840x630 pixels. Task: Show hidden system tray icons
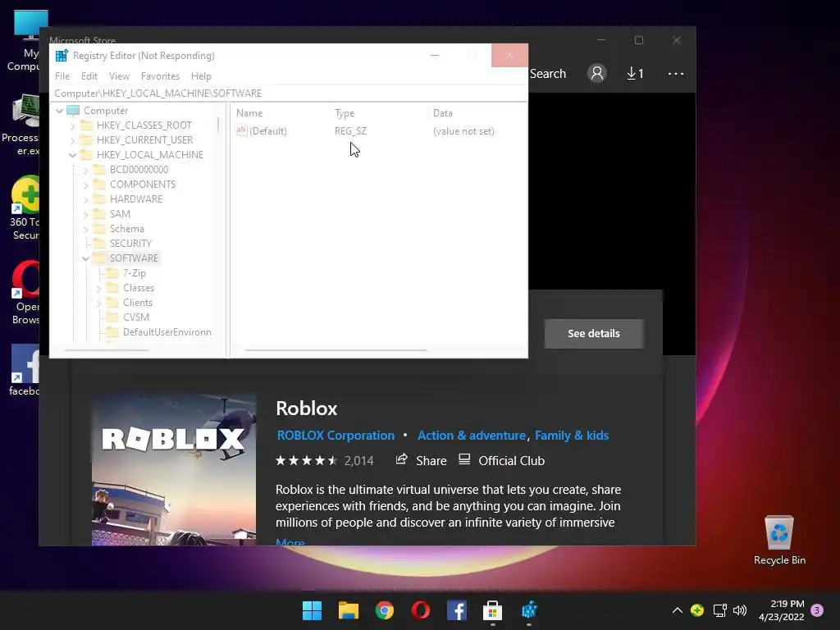tap(677, 610)
